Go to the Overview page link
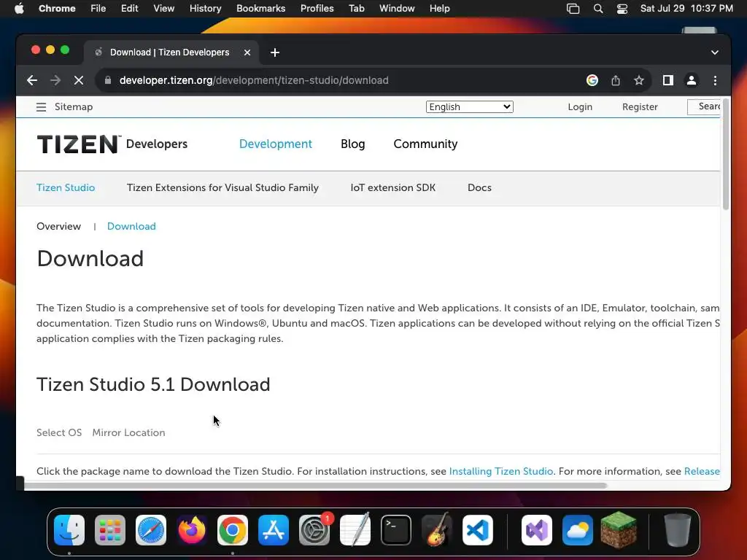This screenshot has width=747, height=560. pyautogui.click(x=58, y=226)
